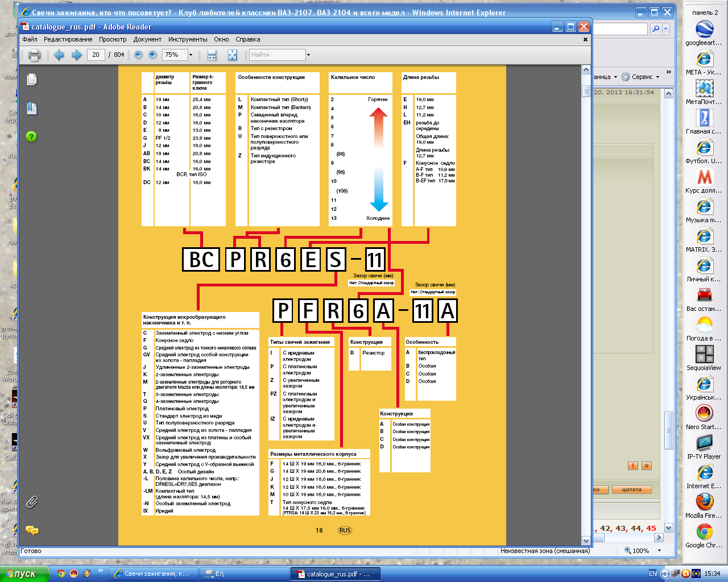Open the Comments panel icon
This screenshot has width=728, height=582.
pos(32,530)
